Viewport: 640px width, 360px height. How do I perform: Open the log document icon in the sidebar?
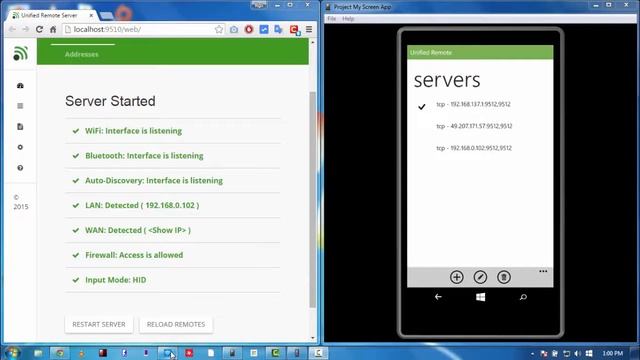[x=20, y=127]
